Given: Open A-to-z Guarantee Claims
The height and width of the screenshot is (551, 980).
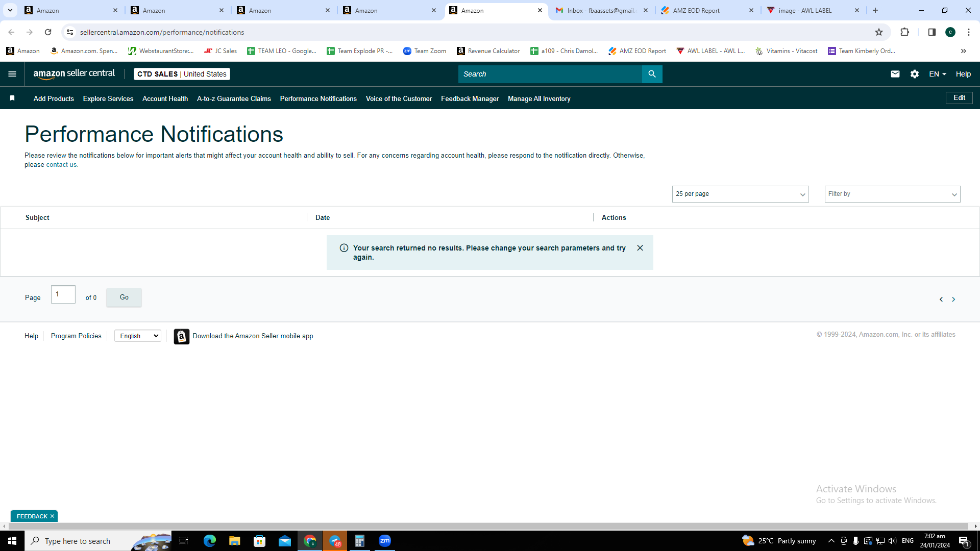Looking at the screenshot, I should pos(234,98).
